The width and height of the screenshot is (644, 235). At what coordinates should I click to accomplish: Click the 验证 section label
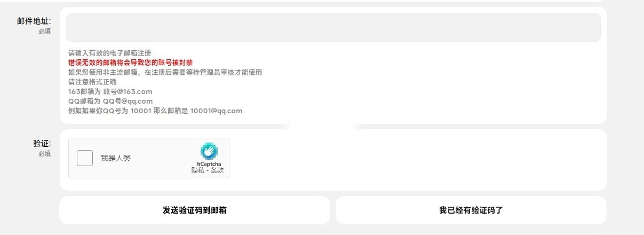(x=42, y=144)
